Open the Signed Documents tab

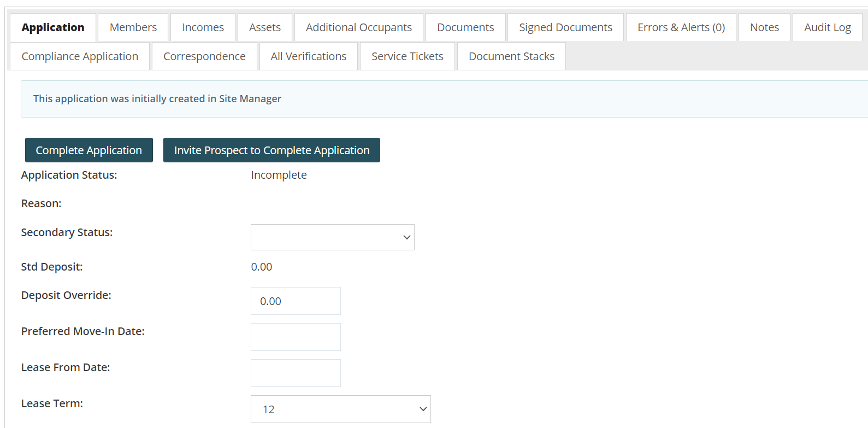tap(565, 27)
